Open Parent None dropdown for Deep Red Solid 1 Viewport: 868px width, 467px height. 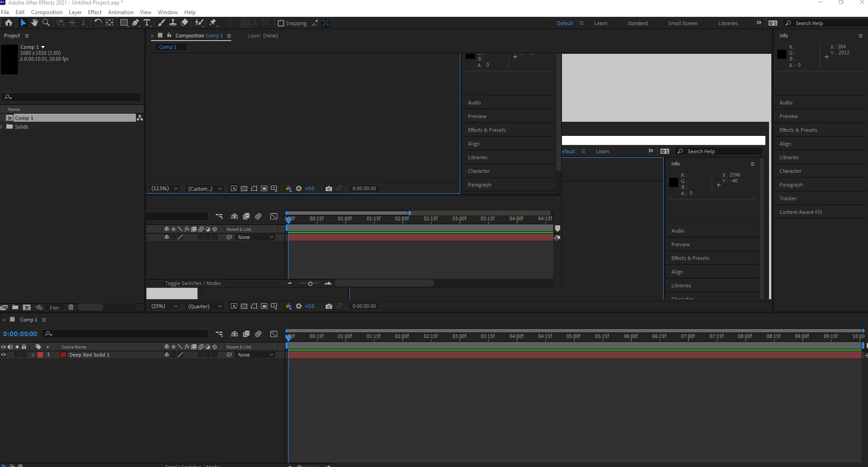coord(255,355)
